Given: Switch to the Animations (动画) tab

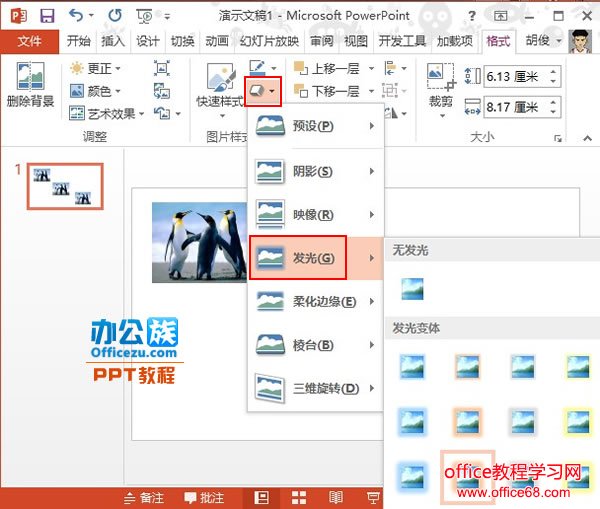Looking at the screenshot, I should point(217,41).
